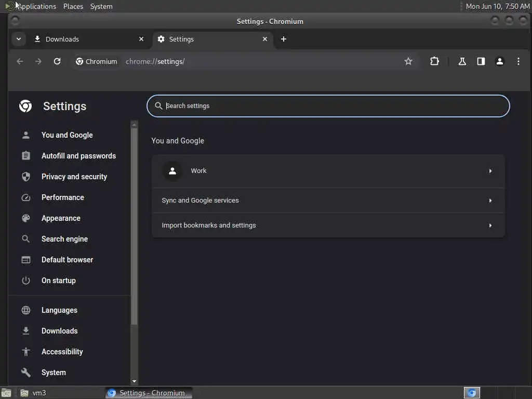Toggle the side panel icon
This screenshot has width=532, height=399.
point(481,61)
